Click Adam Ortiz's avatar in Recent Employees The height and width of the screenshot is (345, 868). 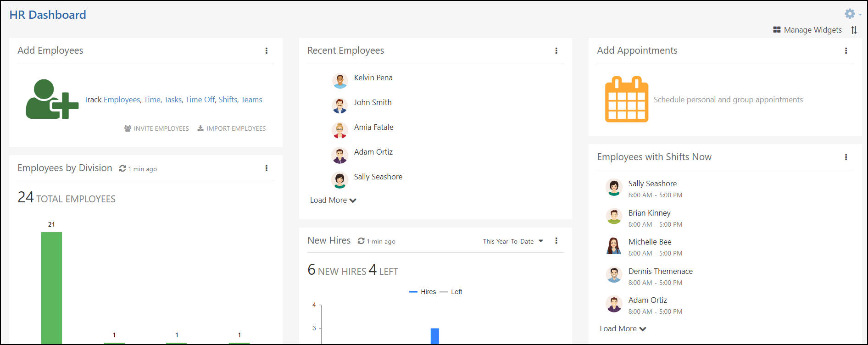point(340,155)
